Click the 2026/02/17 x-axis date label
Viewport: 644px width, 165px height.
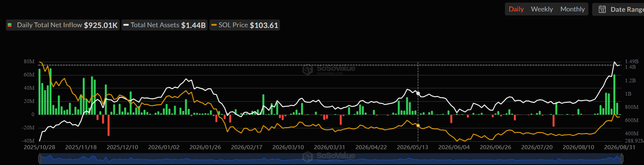(247, 147)
